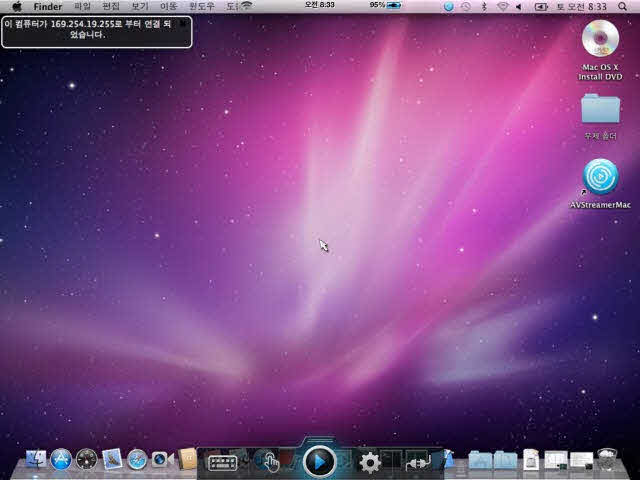Click the Wi-Fi status icon in the right menu bar
The width and height of the screenshot is (640, 480).
(x=503, y=7)
